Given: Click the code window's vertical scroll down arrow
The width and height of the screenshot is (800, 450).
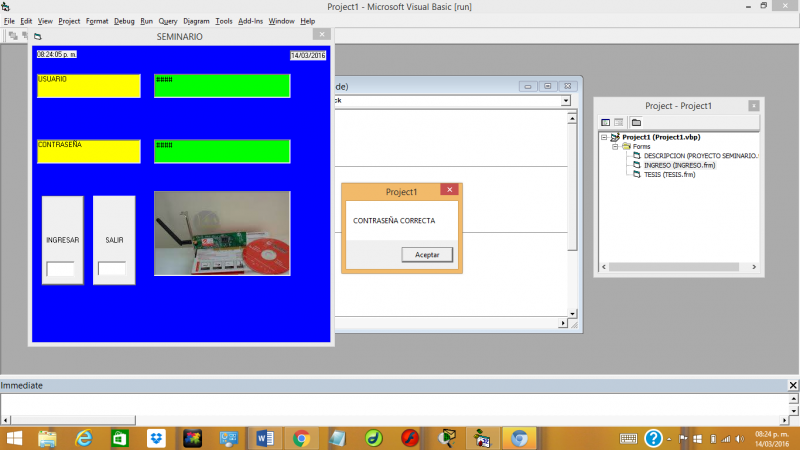Looking at the screenshot, I should 572,314.
